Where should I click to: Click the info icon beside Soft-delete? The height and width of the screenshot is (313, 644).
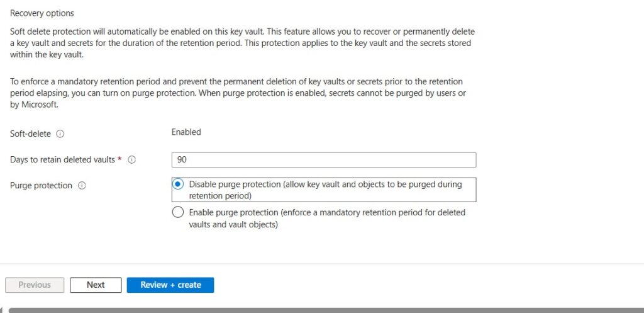pyautogui.click(x=60, y=134)
